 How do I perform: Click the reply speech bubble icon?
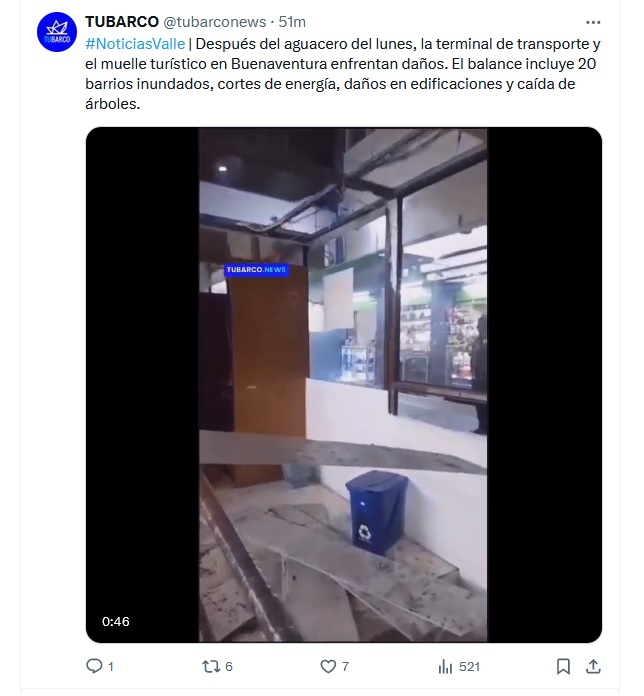[94, 666]
